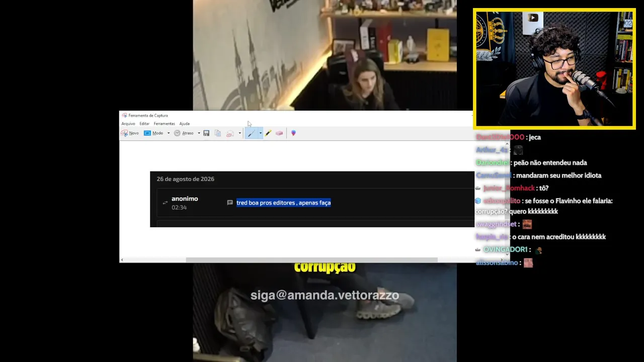Expand the Atraso dropdown arrow

(199, 133)
